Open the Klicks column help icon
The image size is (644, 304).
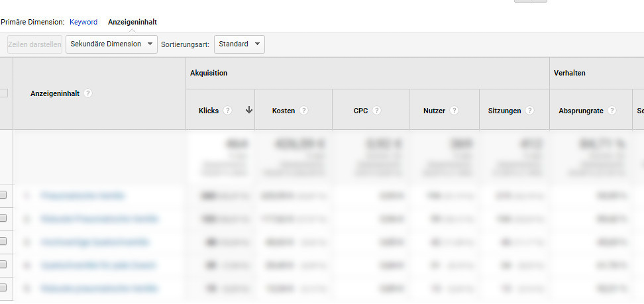[x=227, y=111]
